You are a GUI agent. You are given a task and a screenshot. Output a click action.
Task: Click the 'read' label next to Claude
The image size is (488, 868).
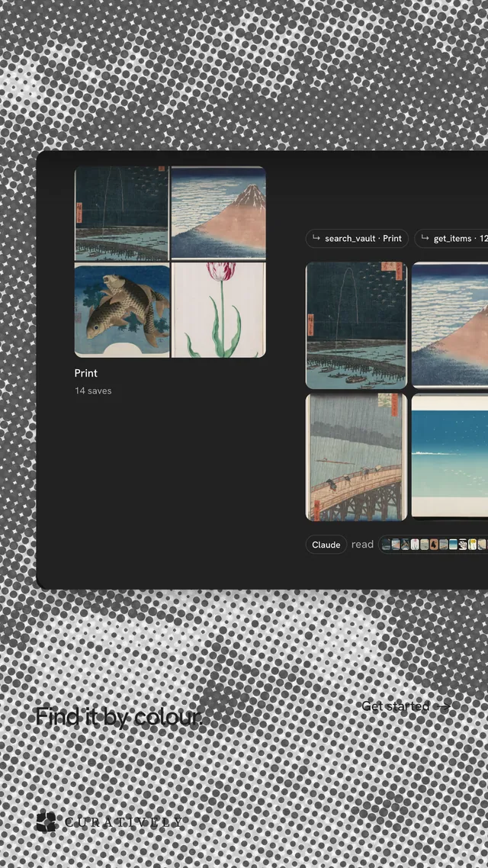click(362, 545)
